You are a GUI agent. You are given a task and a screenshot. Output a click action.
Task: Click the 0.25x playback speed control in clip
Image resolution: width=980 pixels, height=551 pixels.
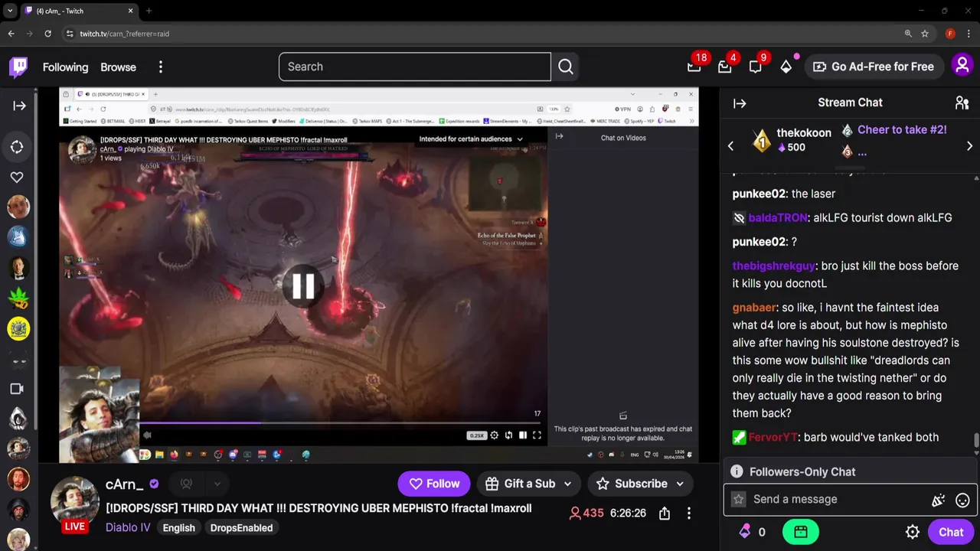pyautogui.click(x=477, y=435)
